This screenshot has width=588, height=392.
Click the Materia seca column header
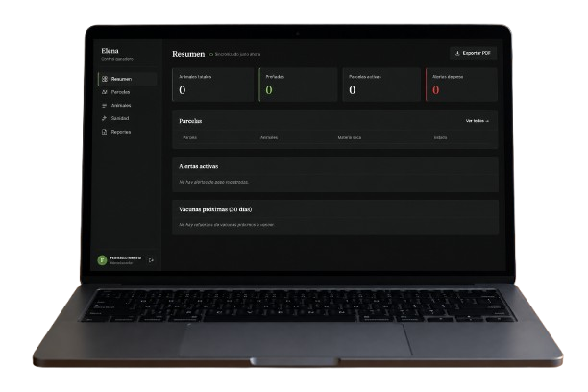coord(350,137)
